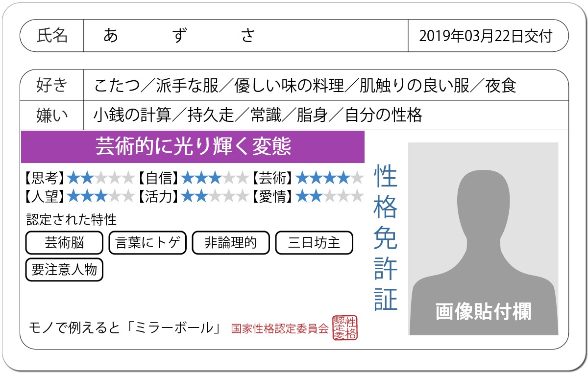Click the vertical 性格免許証 title

[x=386, y=238]
